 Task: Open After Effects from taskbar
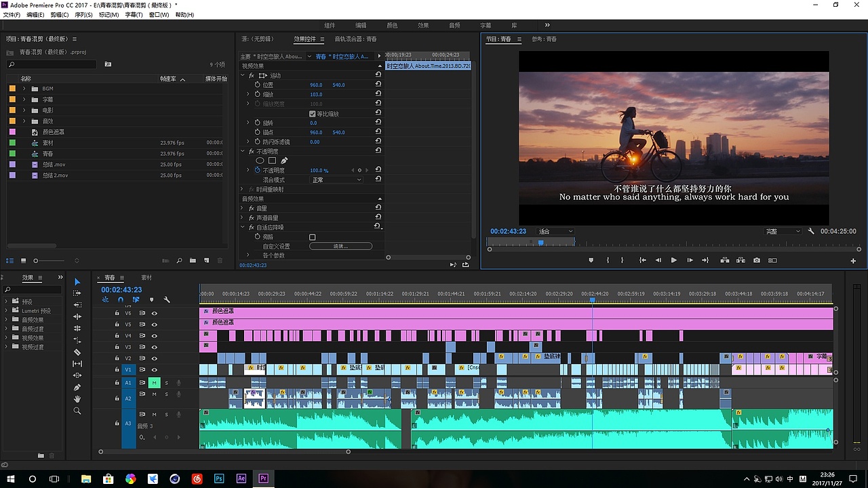pyautogui.click(x=241, y=479)
